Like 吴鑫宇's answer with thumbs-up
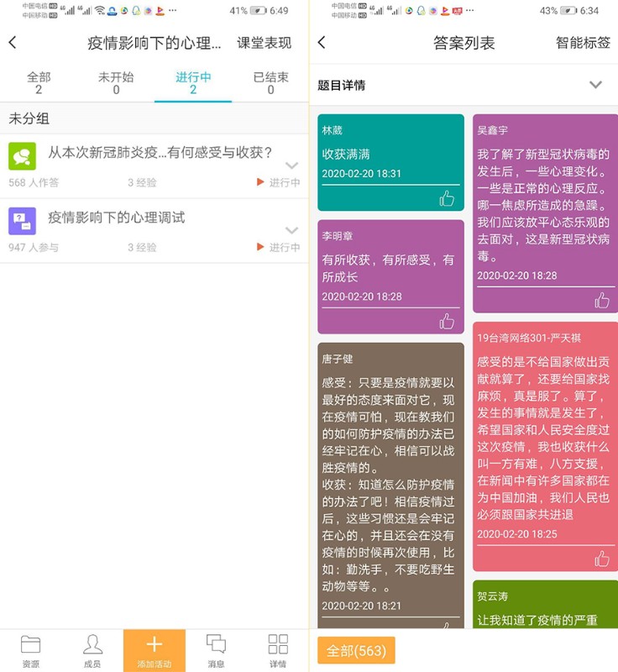The image size is (618, 672). pyautogui.click(x=602, y=301)
